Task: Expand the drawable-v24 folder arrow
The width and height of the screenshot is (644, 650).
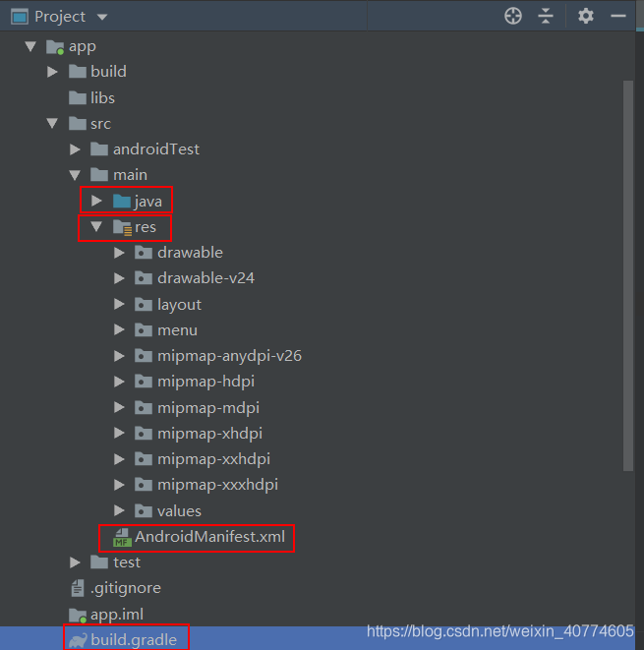Action: coord(119,278)
